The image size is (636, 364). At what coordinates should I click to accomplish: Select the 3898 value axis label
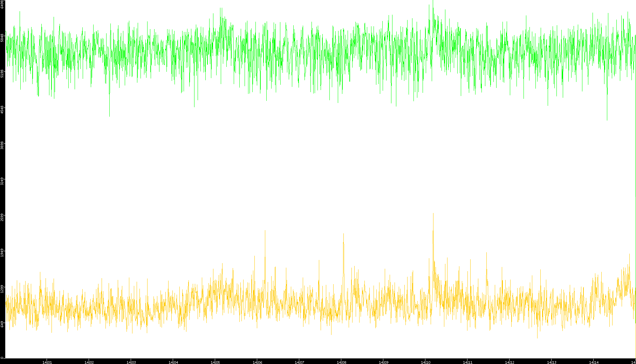tap(2, 145)
